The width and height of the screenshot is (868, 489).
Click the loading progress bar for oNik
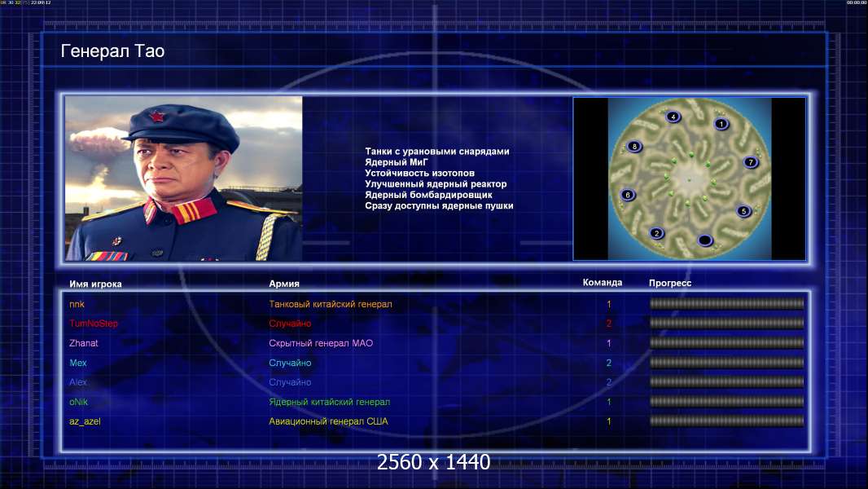tap(727, 402)
